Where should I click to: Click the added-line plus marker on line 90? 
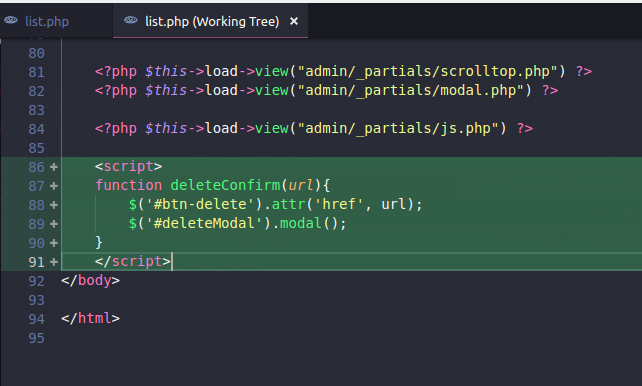coord(54,243)
